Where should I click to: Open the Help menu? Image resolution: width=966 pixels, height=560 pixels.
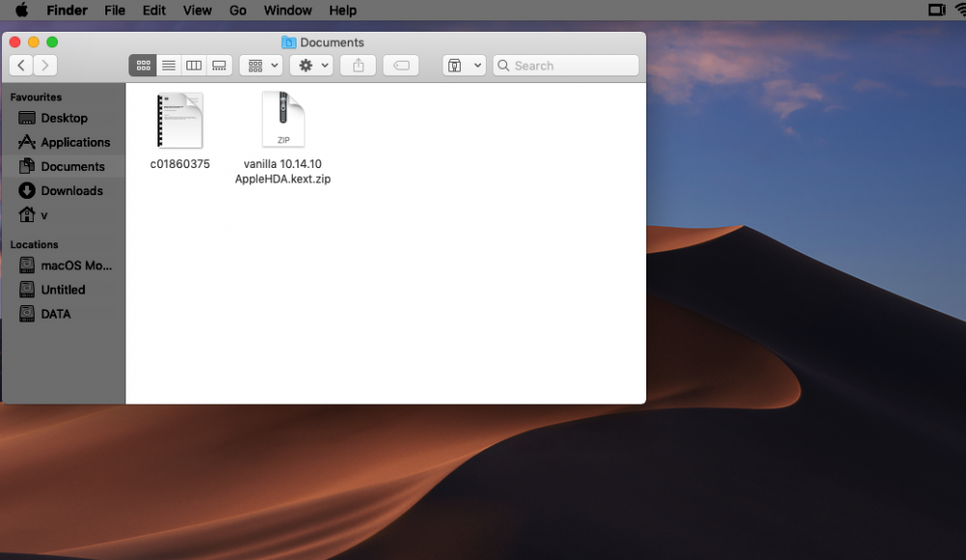343,11
